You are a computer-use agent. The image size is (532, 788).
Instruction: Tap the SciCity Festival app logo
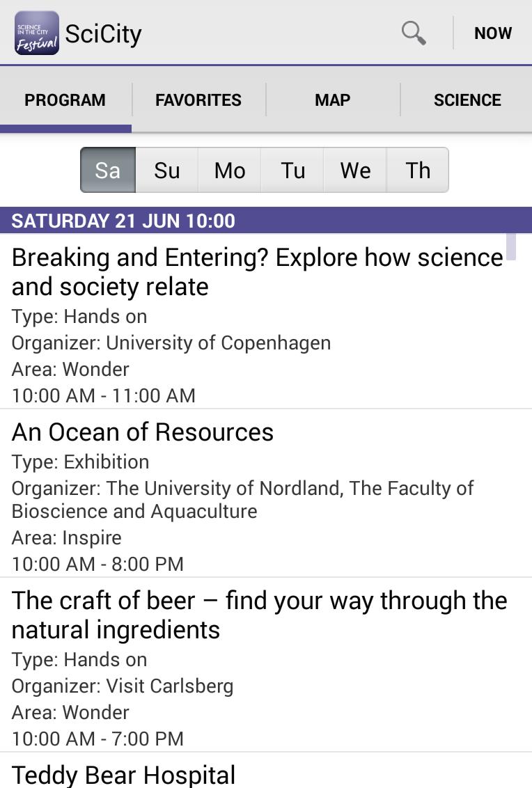coord(37,33)
